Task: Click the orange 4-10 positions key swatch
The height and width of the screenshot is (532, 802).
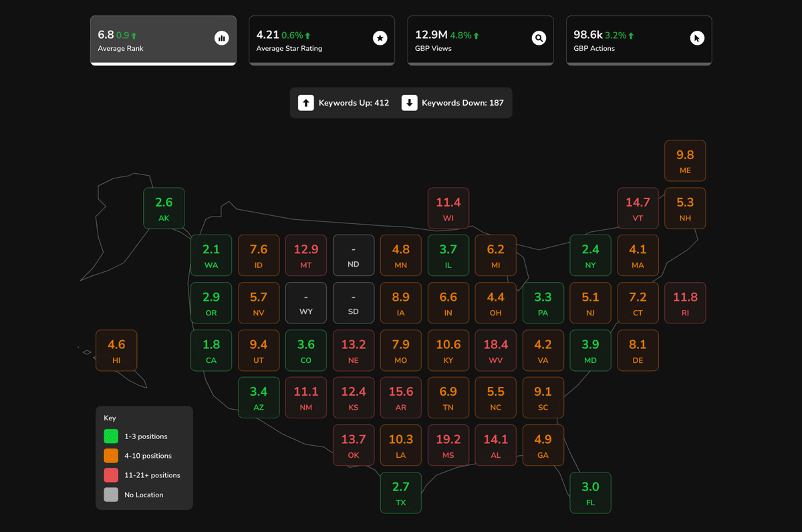Action: tap(111, 456)
